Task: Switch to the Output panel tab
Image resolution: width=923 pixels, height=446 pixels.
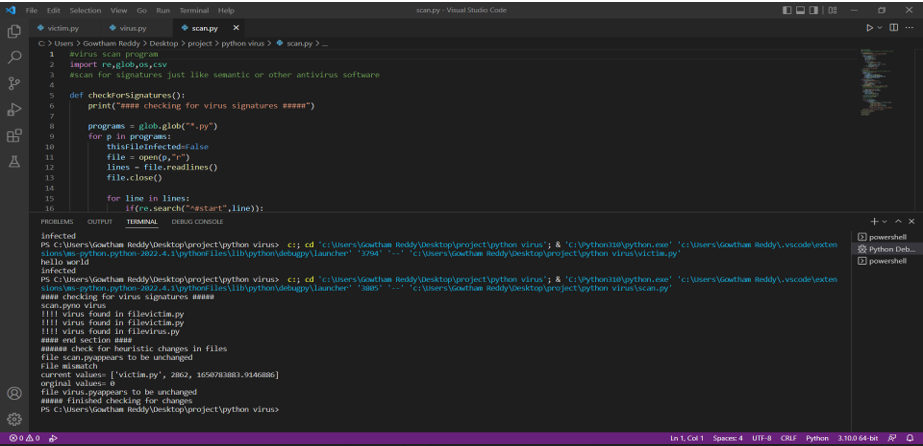Action: (99, 221)
